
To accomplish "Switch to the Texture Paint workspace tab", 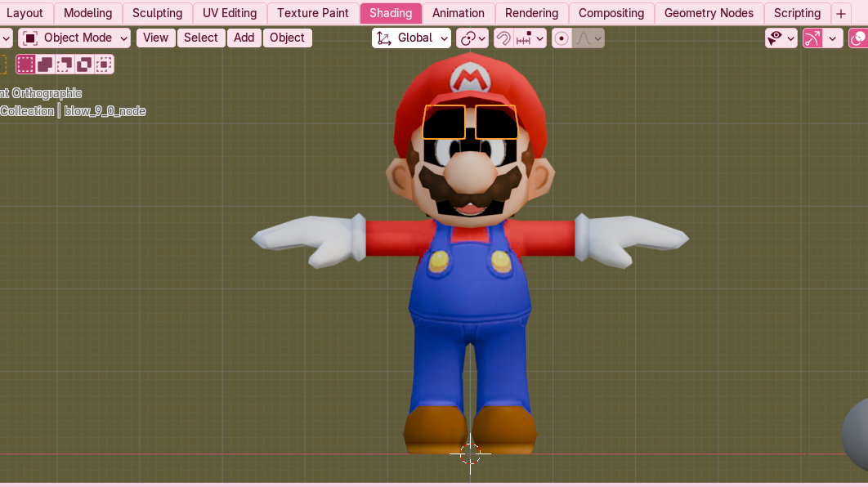I will point(313,13).
